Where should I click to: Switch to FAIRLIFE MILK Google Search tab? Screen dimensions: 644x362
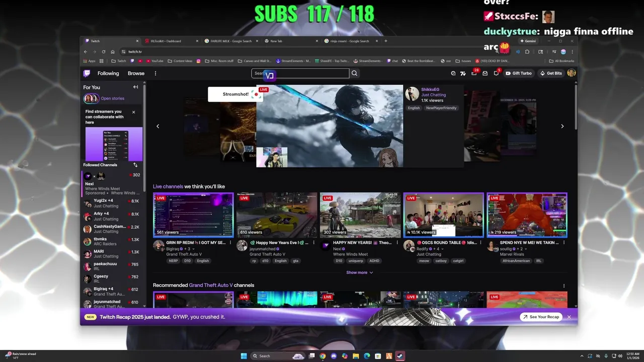231,41
